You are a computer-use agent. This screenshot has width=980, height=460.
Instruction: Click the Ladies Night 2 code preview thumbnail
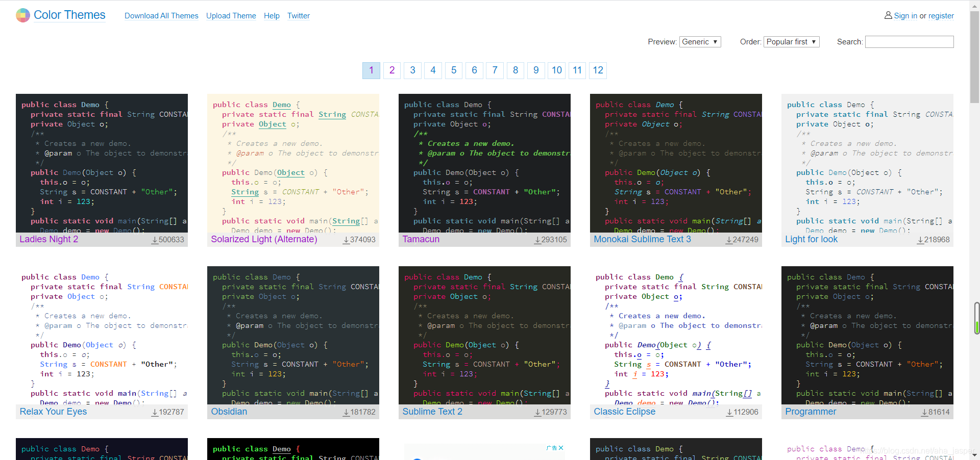click(102, 163)
